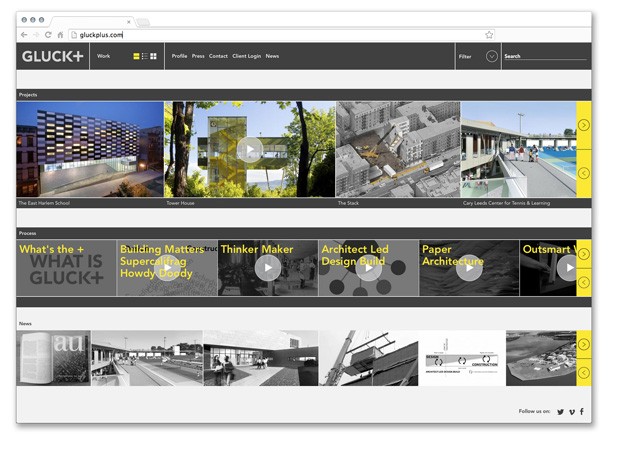Open the tennis court news thumbnail

(x=147, y=358)
